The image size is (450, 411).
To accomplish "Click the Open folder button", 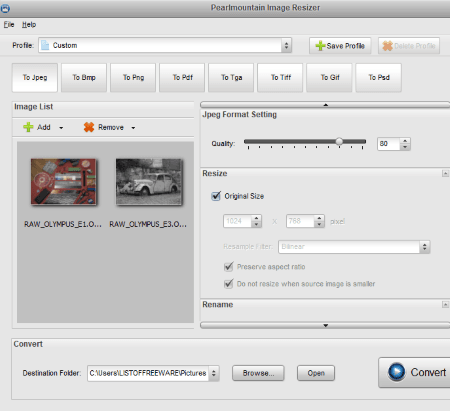I will [316, 373].
